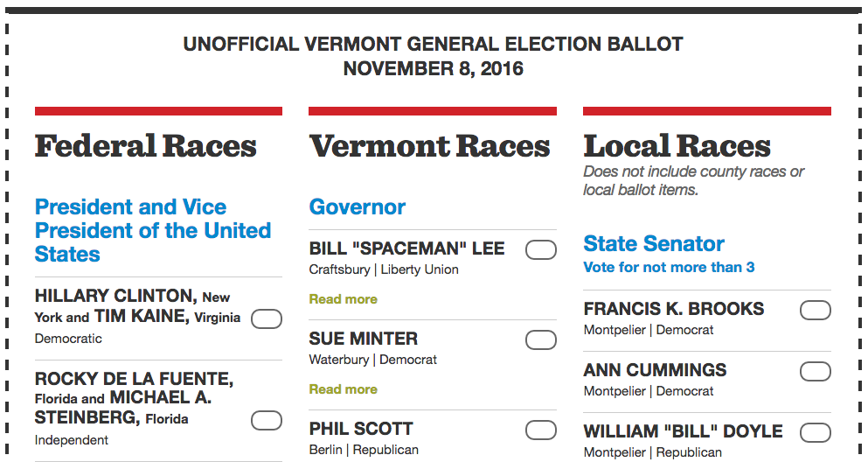Open Read more under Sue Minter
Screen dimensions: 868x462
tap(344, 389)
